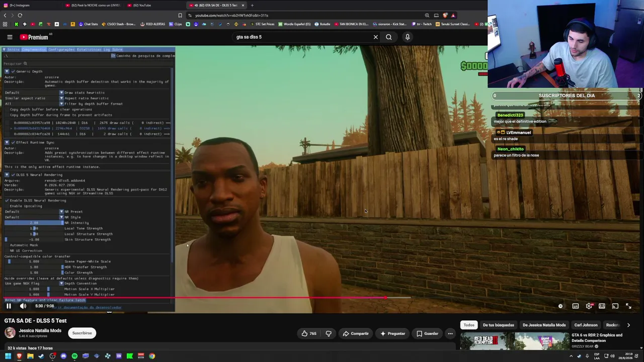Collapse the Effect Runtime Sync section
Screen dimensions: 644x362
[7, 142]
